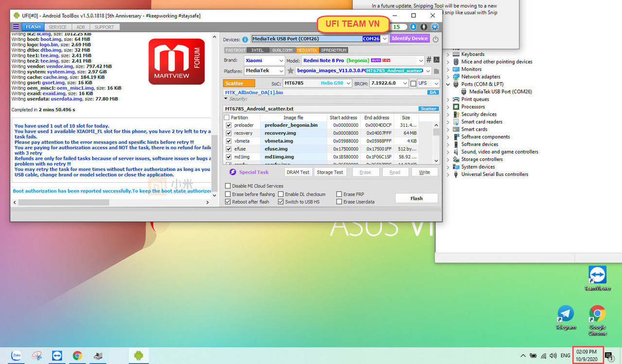Viewport: 622px width, 364px height.
Task: Click the power icon beside Identify Device
Action: tap(435, 39)
